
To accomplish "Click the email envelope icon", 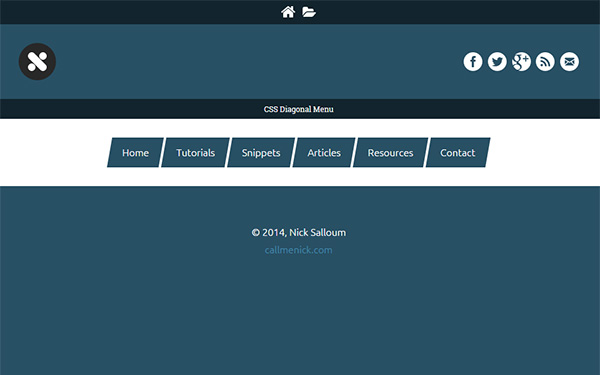I will coord(569,62).
